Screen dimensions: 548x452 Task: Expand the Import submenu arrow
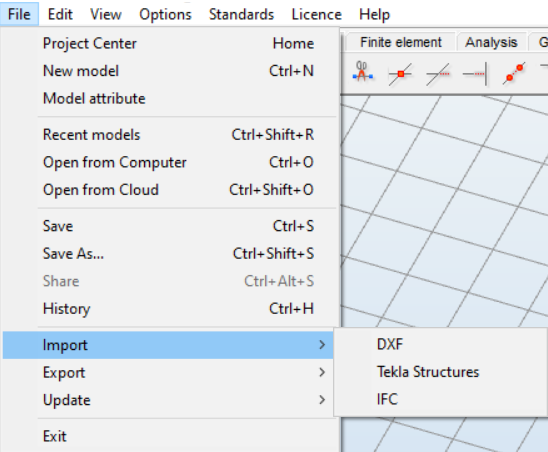[x=322, y=345]
